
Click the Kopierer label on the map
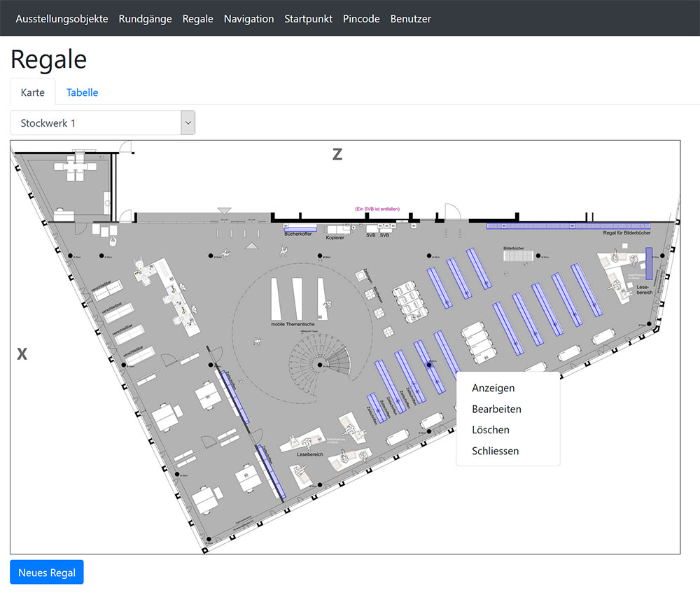[335, 238]
